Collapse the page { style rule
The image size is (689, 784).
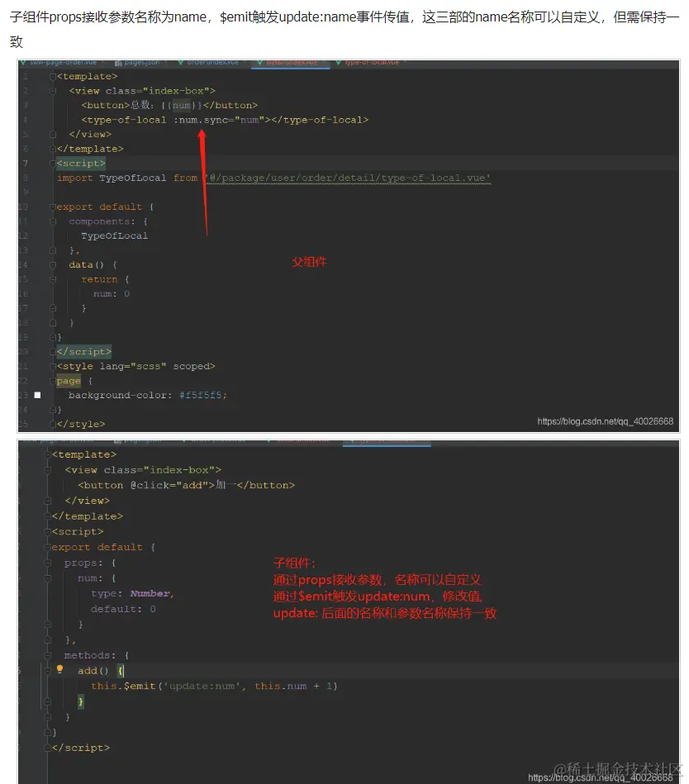[53, 381]
